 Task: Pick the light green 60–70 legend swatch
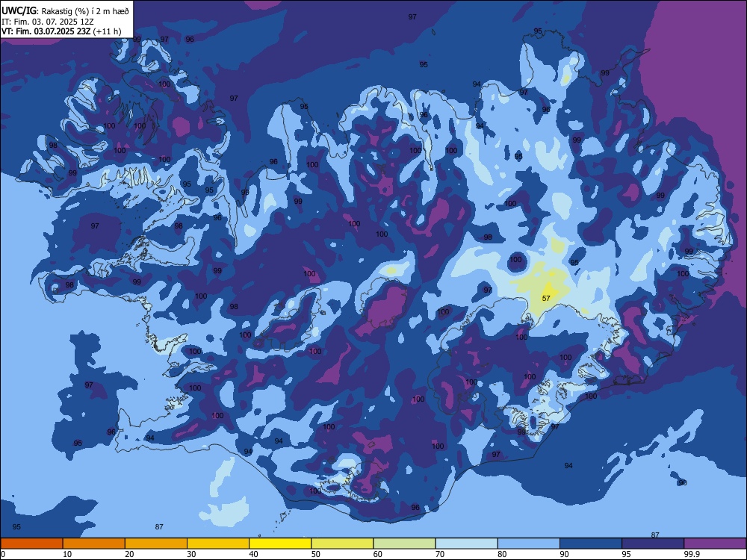click(x=404, y=544)
